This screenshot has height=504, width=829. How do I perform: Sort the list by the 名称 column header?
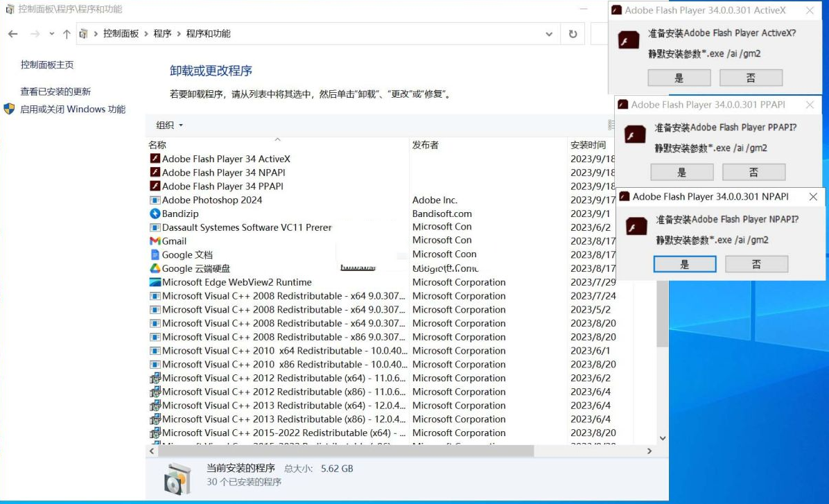[x=277, y=144]
